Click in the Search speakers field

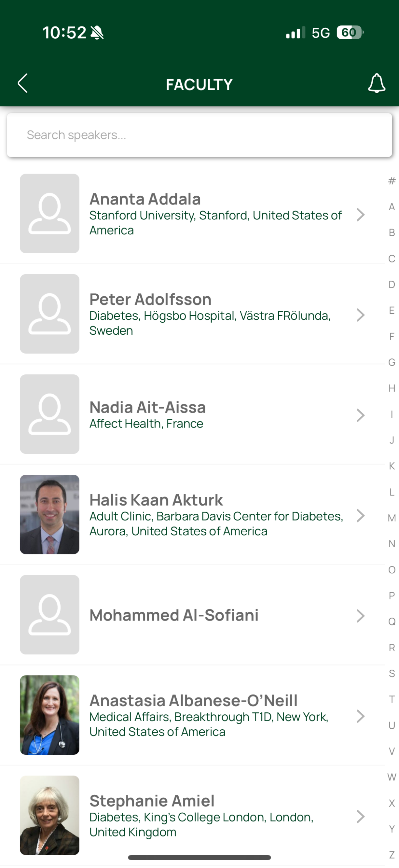[x=199, y=135]
